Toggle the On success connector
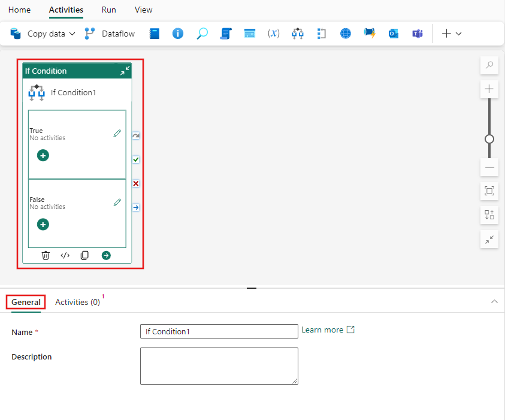 click(x=136, y=159)
